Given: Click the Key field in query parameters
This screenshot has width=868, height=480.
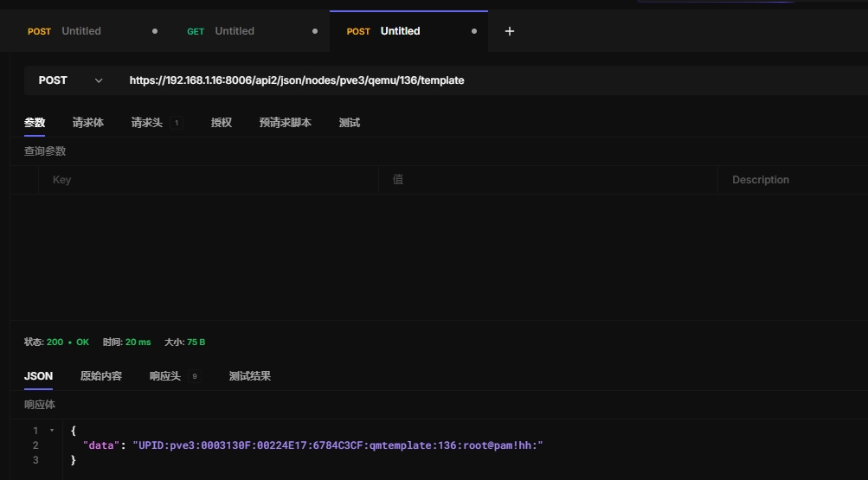Looking at the screenshot, I should [x=208, y=180].
